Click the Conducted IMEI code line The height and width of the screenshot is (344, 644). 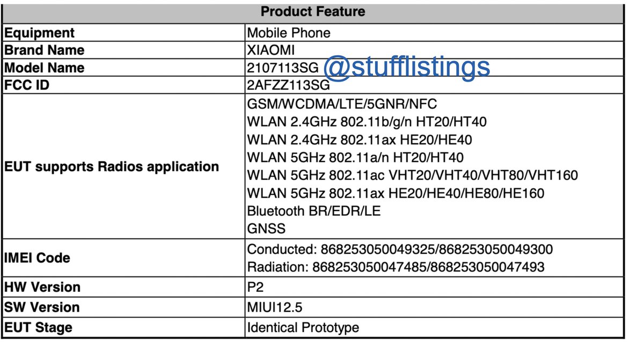pos(400,250)
